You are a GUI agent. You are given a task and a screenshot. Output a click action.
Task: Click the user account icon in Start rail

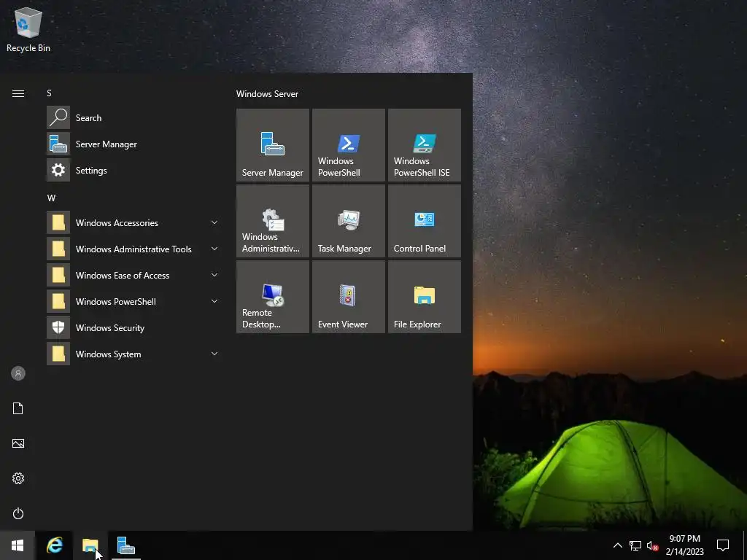pos(18,373)
